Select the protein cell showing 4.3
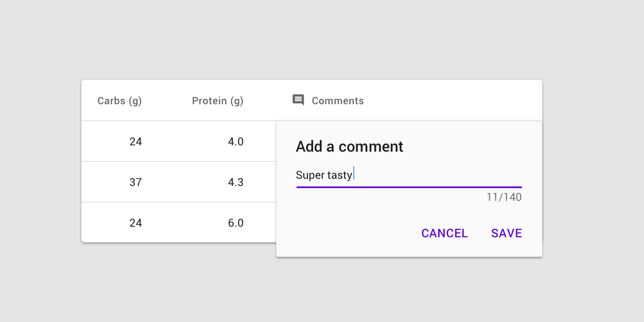 pyautogui.click(x=236, y=182)
